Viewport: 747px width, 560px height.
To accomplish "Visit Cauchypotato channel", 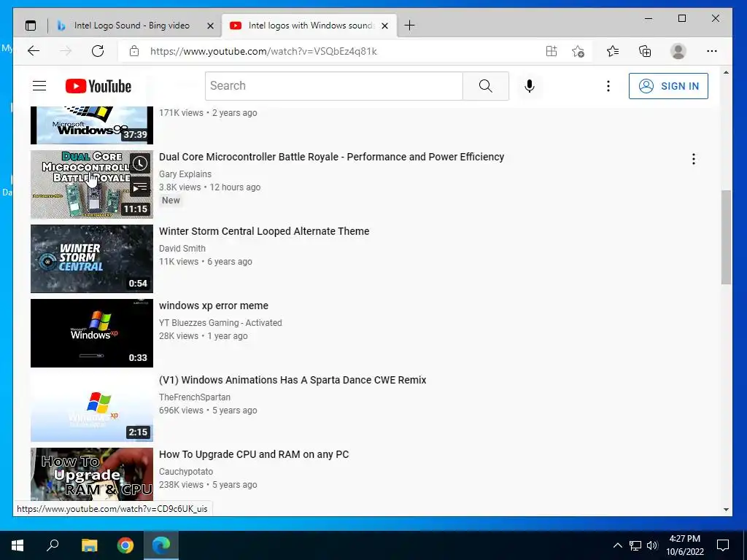I will (x=186, y=472).
